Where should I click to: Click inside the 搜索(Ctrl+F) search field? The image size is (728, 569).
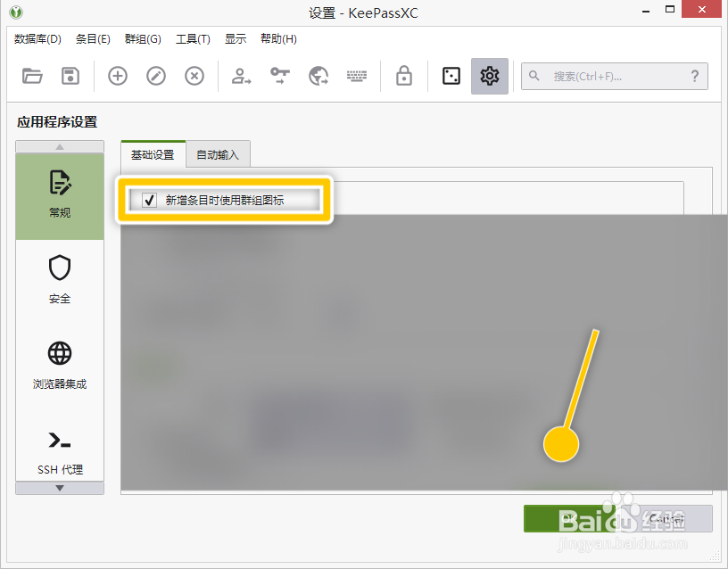click(607, 76)
